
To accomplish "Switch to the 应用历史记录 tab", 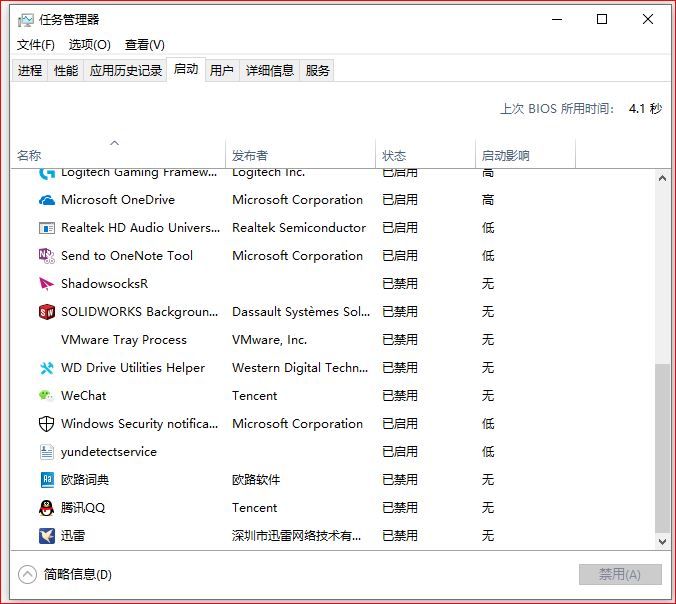I will click(125, 70).
